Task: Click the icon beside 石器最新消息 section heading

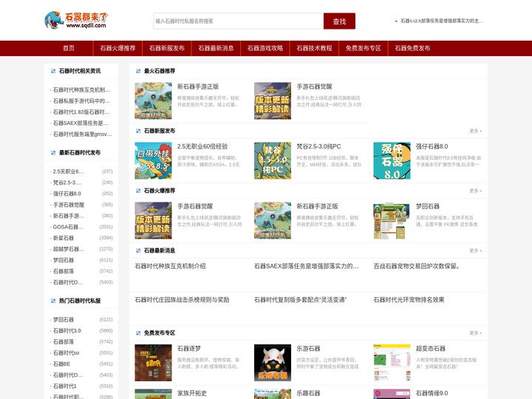Action: (x=138, y=250)
